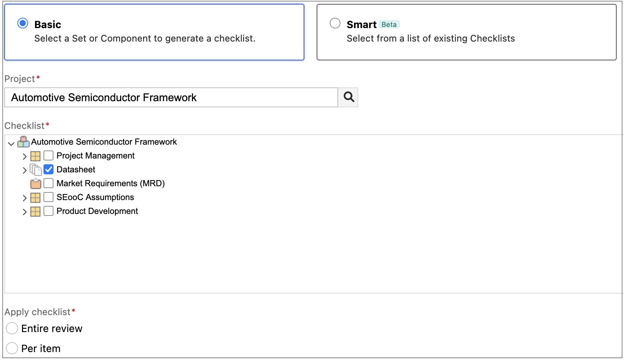
Task: Click the 'SEooC Assumptions' tree label
Action: (95, 197)
